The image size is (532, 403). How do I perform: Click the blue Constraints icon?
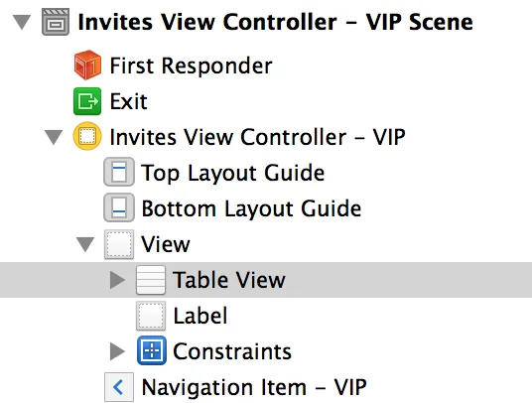[152, 350]
